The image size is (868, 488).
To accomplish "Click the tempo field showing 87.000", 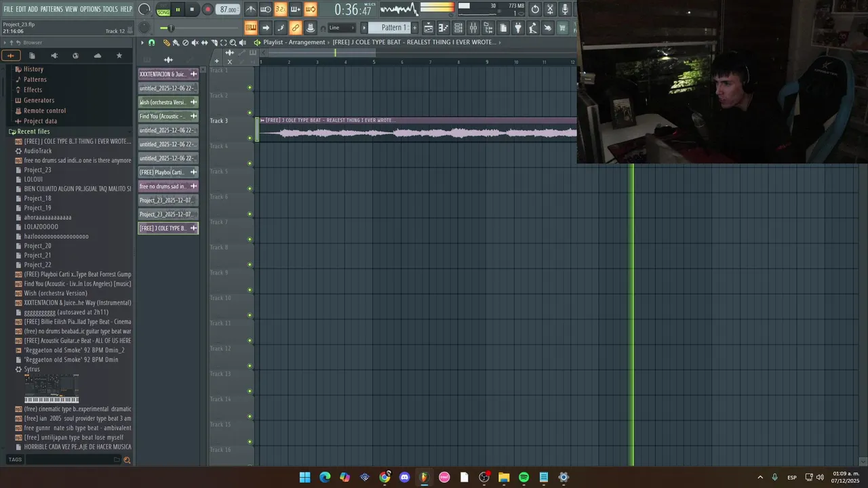I will 229,9.
